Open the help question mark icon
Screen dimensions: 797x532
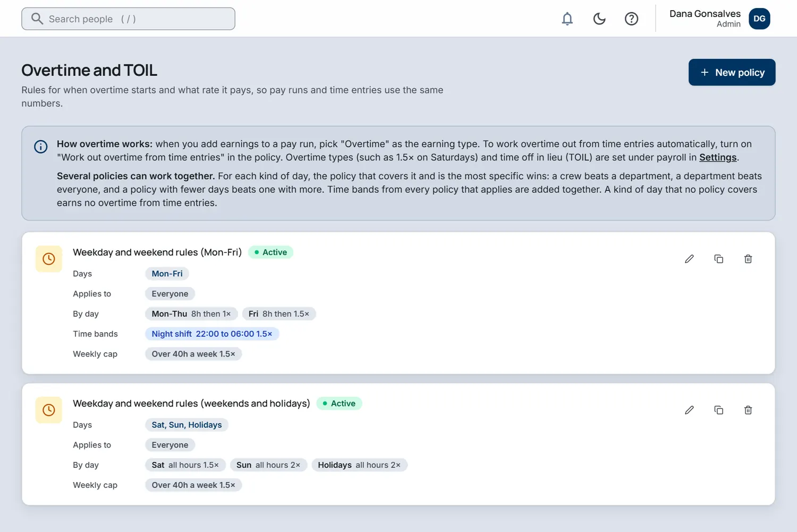pyautogui.click(x=631, y=19)
